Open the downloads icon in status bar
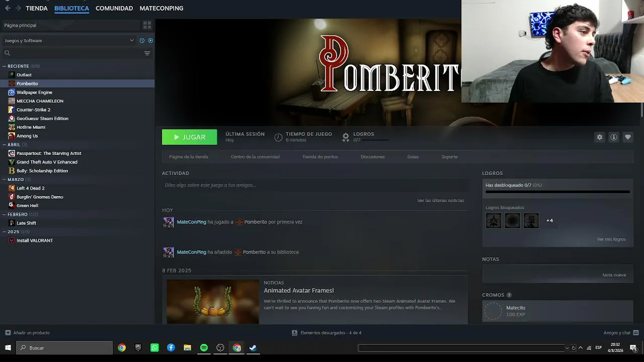Viewport: 644px width, 362px height. coord(294,333)
